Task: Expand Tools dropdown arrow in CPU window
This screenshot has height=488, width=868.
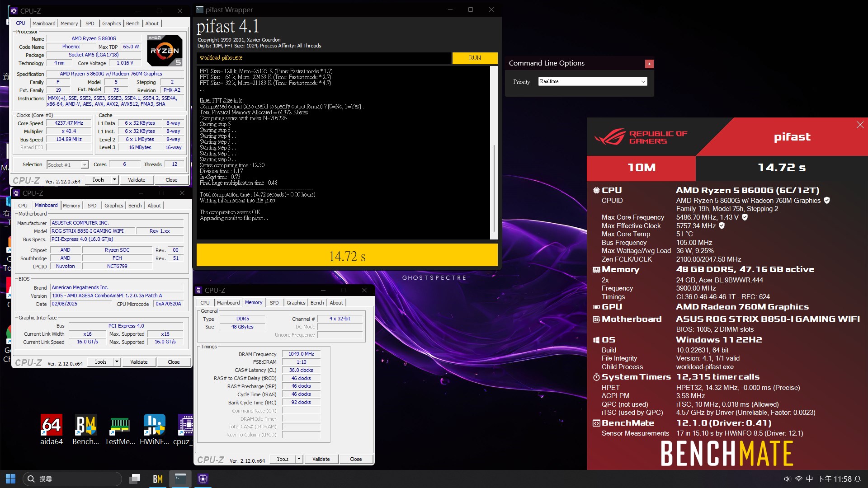Action: coord(115,180)
